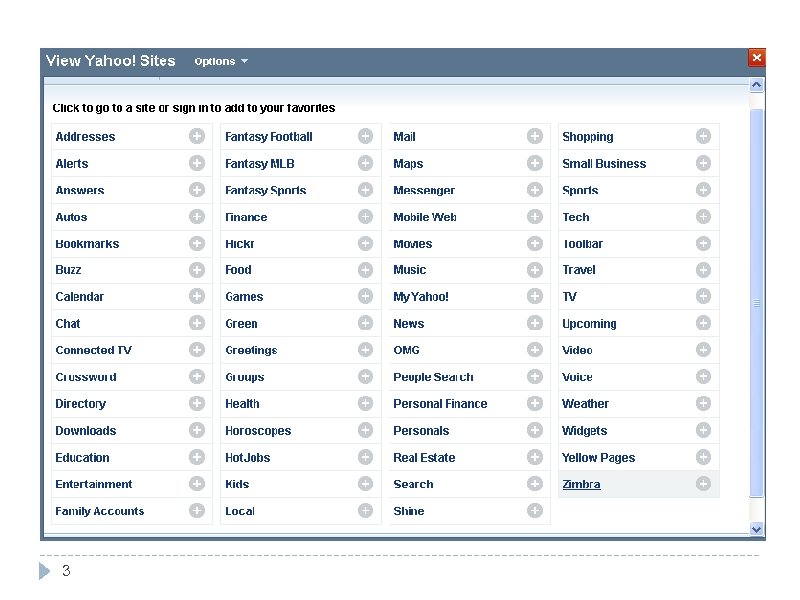
Task: Click the plus icon next to Food
Action: click(x=365, y=270)
